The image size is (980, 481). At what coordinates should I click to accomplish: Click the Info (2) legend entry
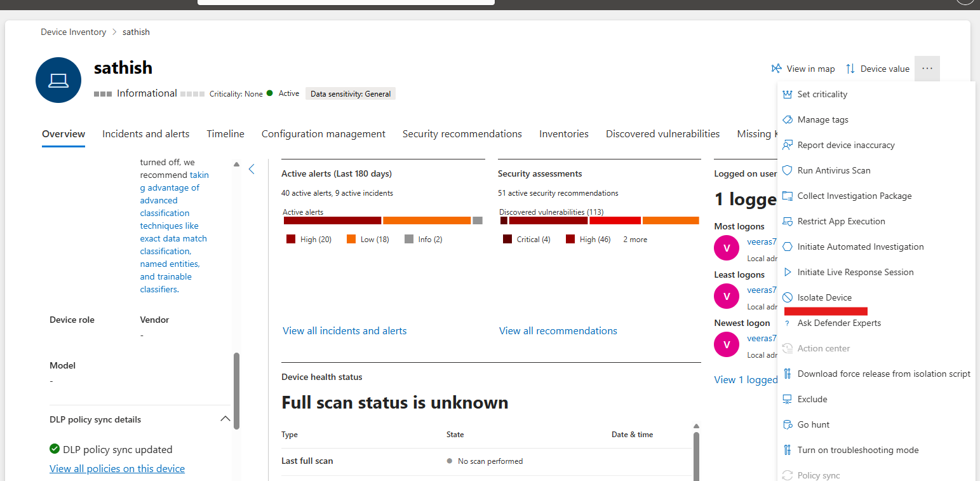coord(424,240)
